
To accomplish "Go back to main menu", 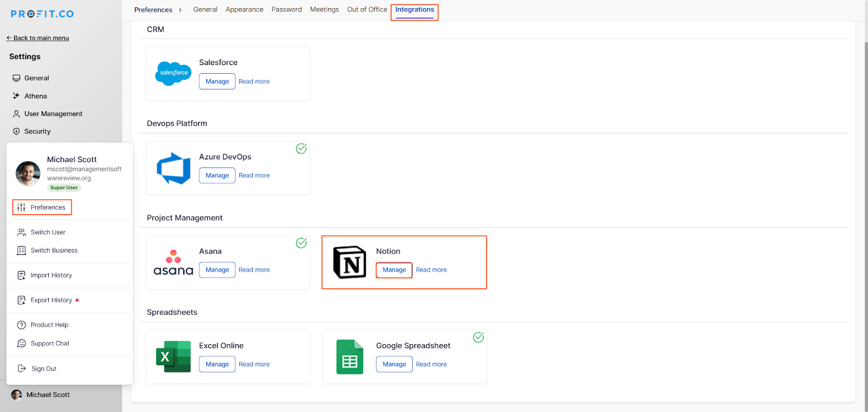I will (37, 38).
